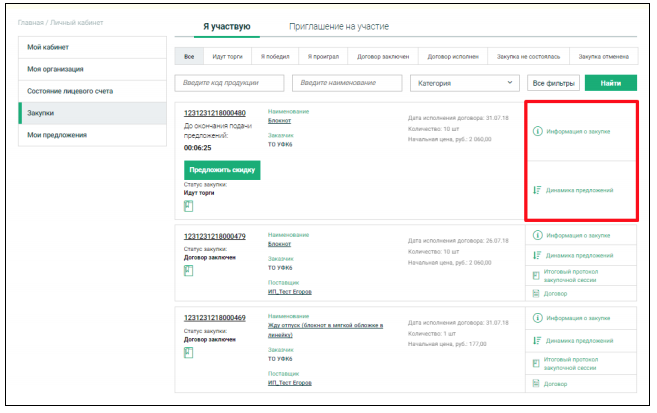Click 'Договор' icon for purchase 1231231218000479
This screenshot has width=657, height=413.
(537, 293)
